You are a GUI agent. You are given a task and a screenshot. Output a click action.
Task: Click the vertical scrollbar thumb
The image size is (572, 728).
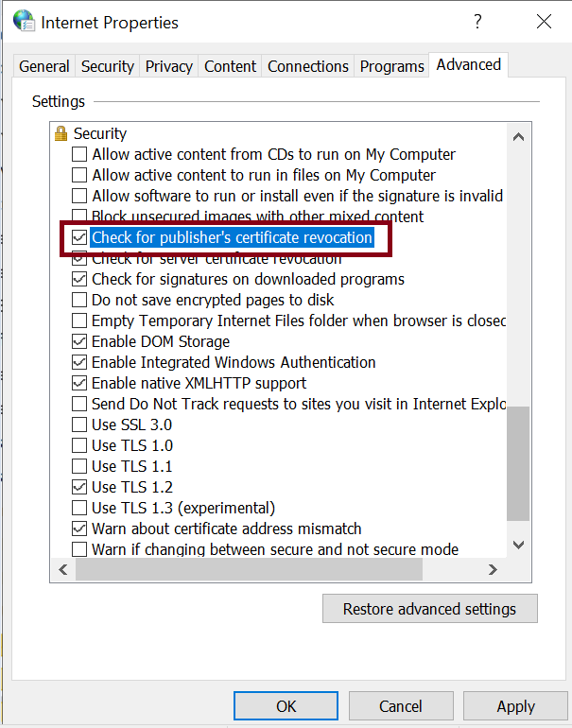click(x=518, y=463)
